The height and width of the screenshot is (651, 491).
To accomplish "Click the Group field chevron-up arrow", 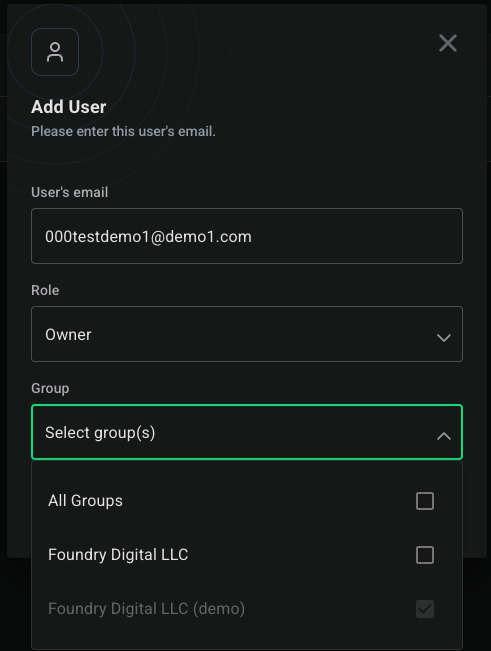I will pos(444,436).
